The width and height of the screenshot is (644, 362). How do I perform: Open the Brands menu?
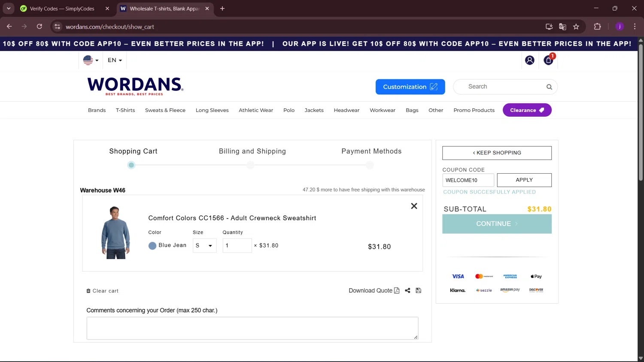(x=97, y=110)
